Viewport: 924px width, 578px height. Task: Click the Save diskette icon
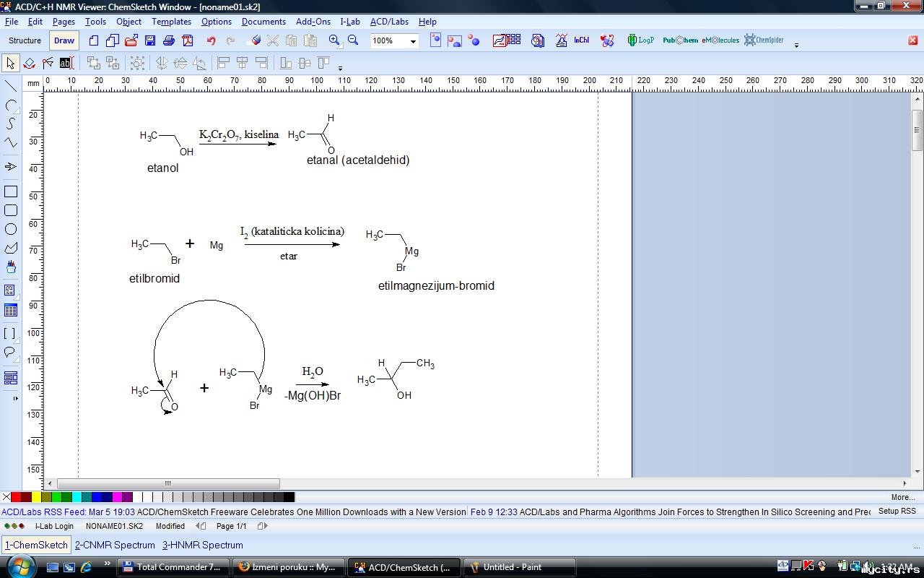pos(150,40)
